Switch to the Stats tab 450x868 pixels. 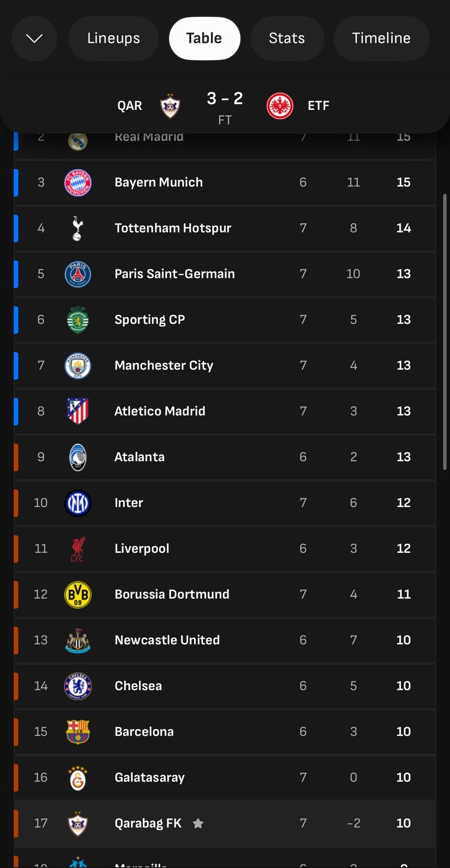tap(287, 39)
